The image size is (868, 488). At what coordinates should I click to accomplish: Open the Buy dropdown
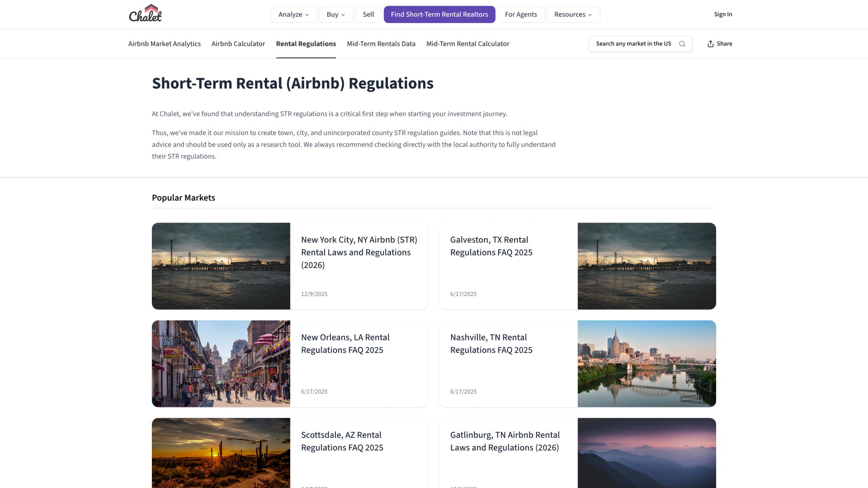pyautogui.click(x=335, y=14)
